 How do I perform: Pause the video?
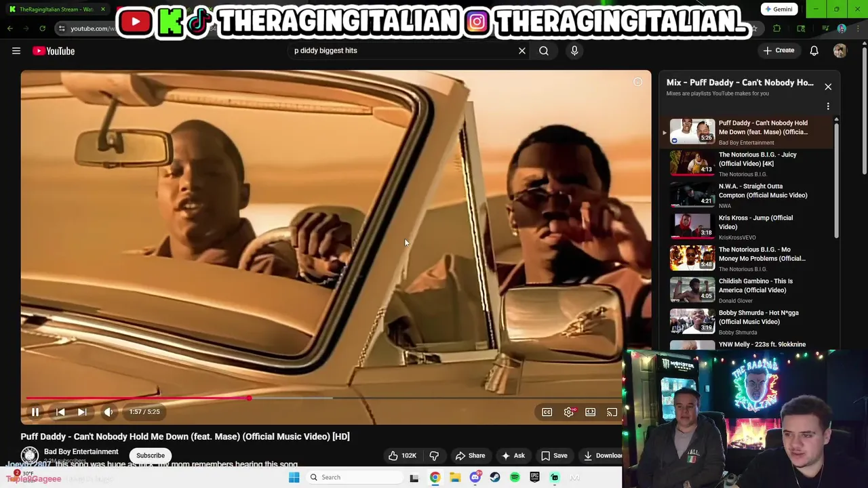(35, 412)
